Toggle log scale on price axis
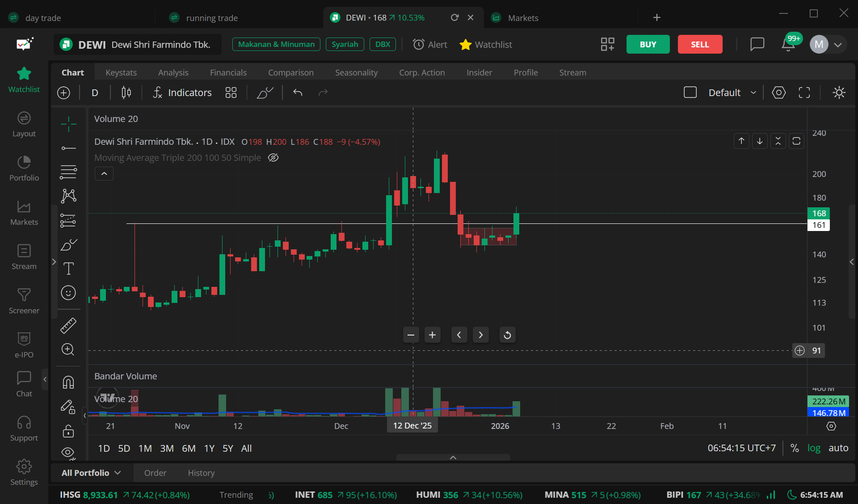The image size is (858, 504). tap(814, 448)
